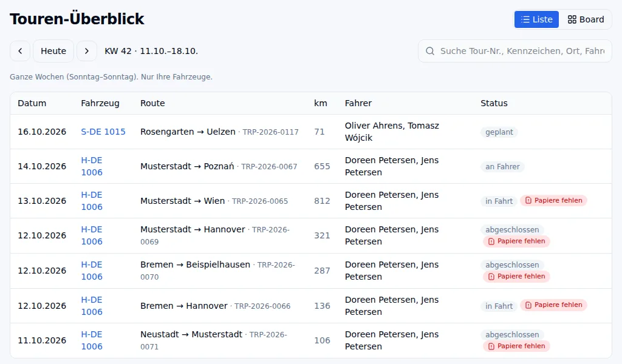The width and height of the screenshot is (622, 364).
Task: Jump to current week via Heute
Action: coord(53,51)
